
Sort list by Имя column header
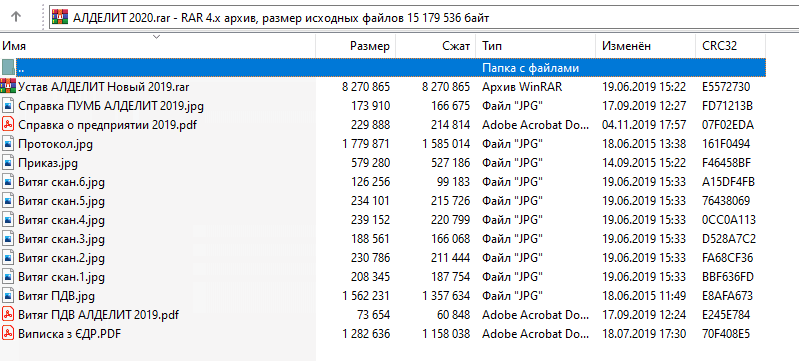pos(158,46)
